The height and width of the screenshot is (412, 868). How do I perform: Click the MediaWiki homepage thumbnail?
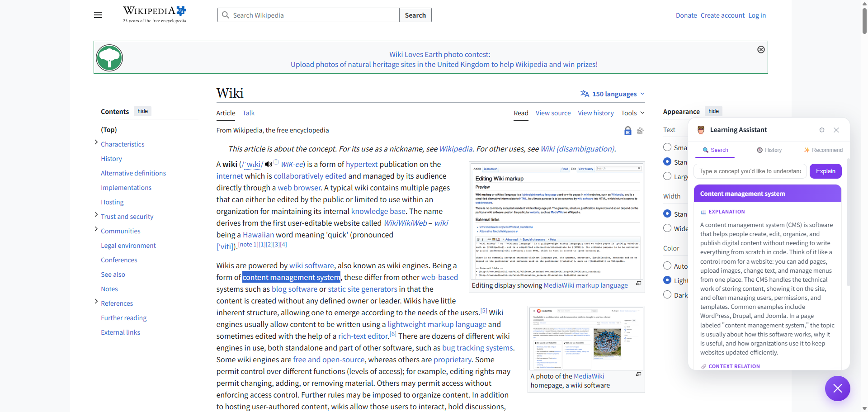[586, 338]
